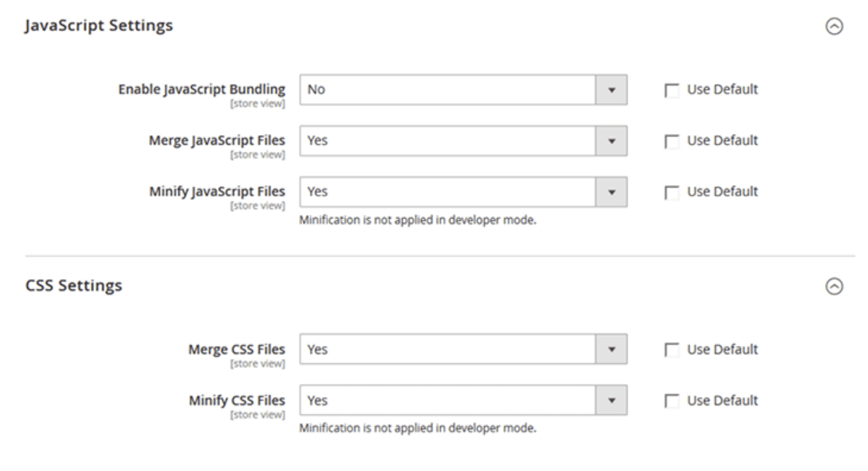Collapse the JavaScript Settings section icon
Viewport: 868px width, 471px height.
[834, 26]
